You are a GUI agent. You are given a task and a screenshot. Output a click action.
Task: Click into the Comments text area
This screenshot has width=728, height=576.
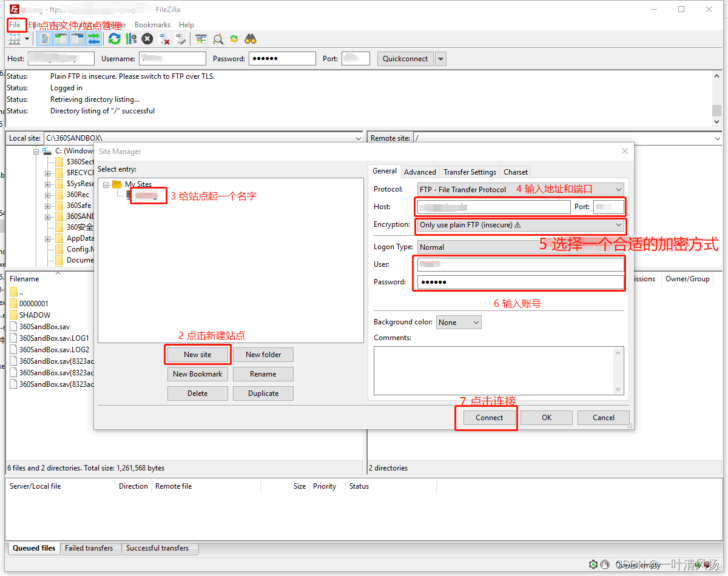tap(499, 371)
